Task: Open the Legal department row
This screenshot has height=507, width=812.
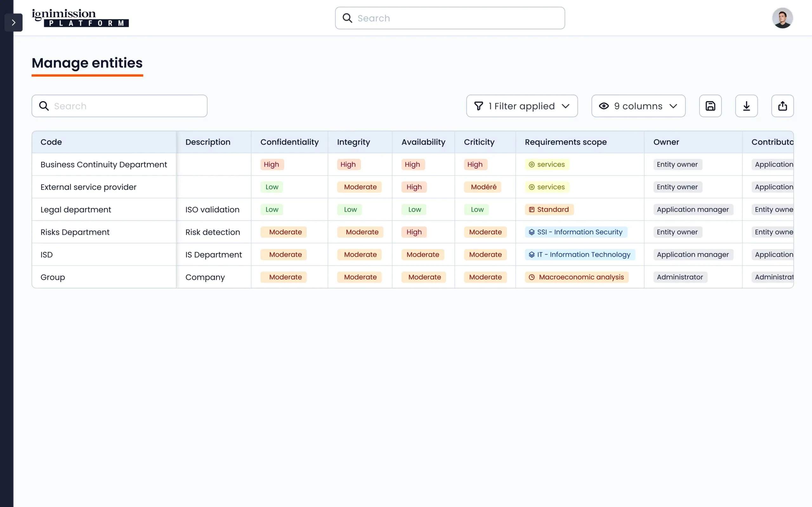Action: (75, 209)
